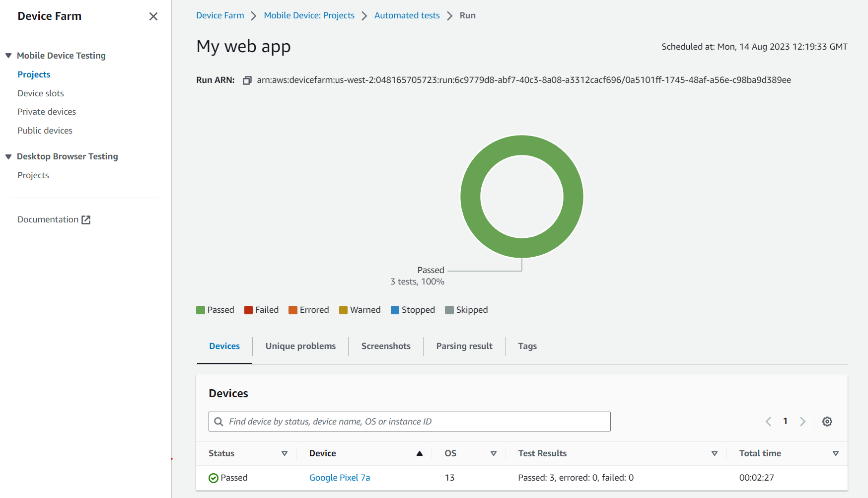Click the green Passed status icon

click(214, 478)
